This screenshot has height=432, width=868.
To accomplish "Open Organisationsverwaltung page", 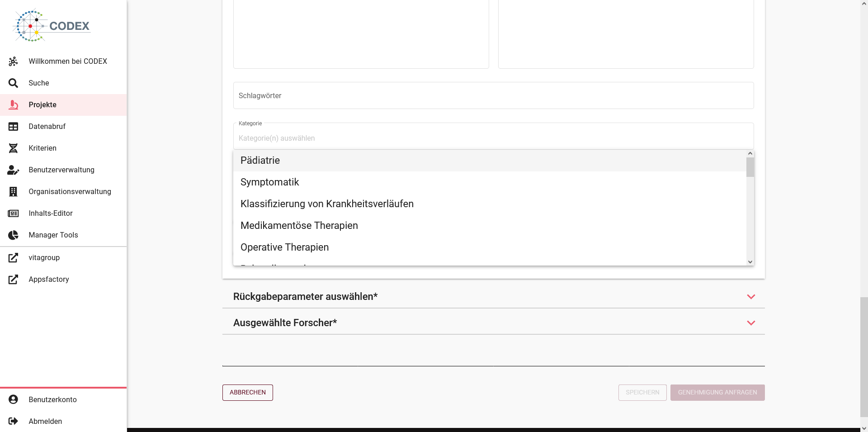I will tap(63, 191).
